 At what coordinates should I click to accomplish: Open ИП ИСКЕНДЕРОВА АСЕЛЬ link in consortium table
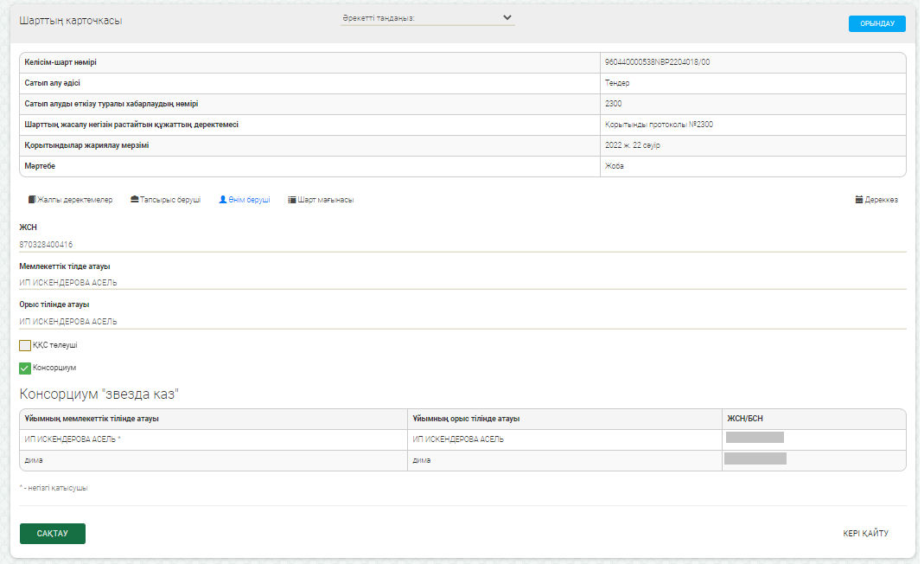coord(70,439)
